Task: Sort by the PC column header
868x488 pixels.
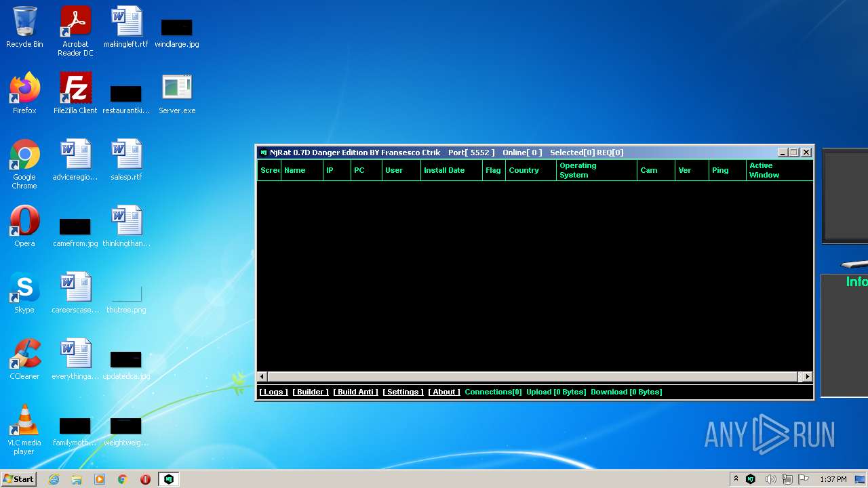Action: [x=366, y=170]
